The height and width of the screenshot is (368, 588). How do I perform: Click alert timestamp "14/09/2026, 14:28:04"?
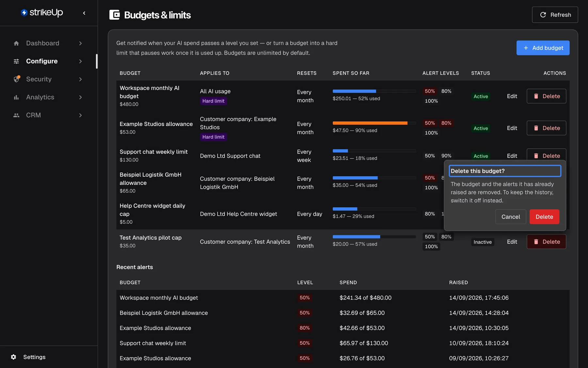coord(479,313)
